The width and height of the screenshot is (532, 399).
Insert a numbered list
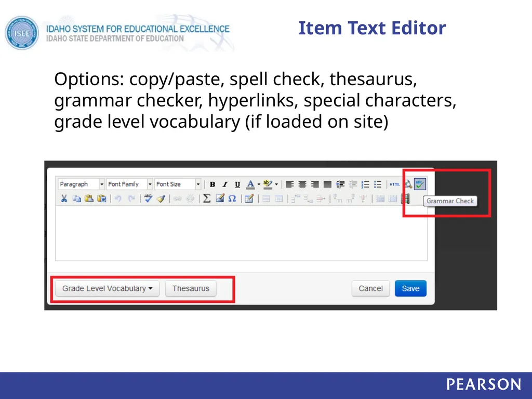click(x=365, y=184)
